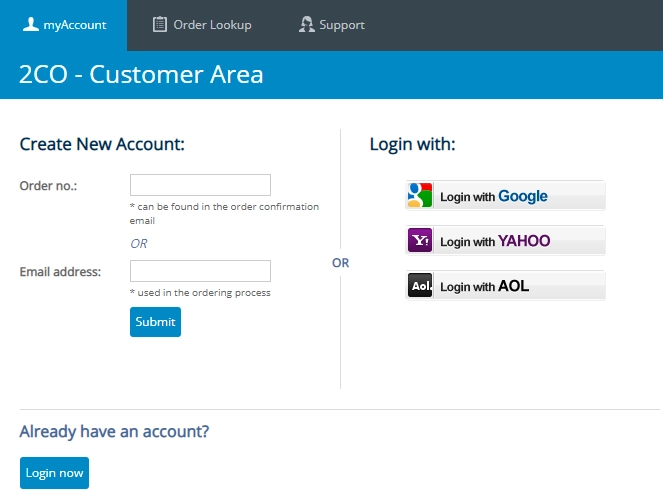Screen dimensions: 663x504
Task: Submit the Create New Account form
Action: [x=155, y=322]
